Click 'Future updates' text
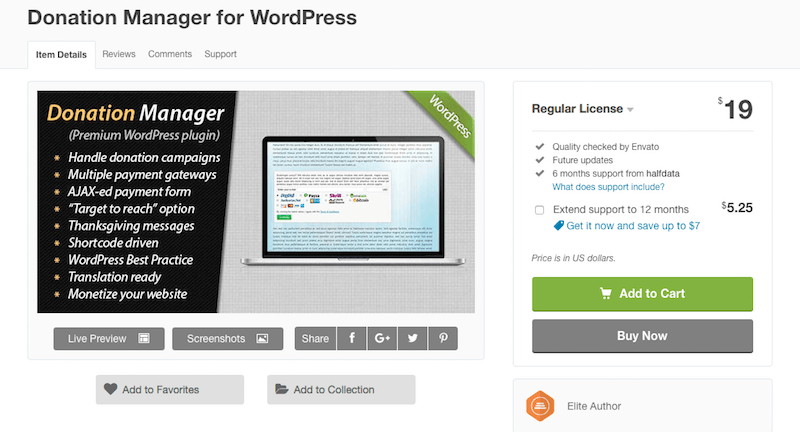This screenshot has height=432, width=800. coord(583,160)
